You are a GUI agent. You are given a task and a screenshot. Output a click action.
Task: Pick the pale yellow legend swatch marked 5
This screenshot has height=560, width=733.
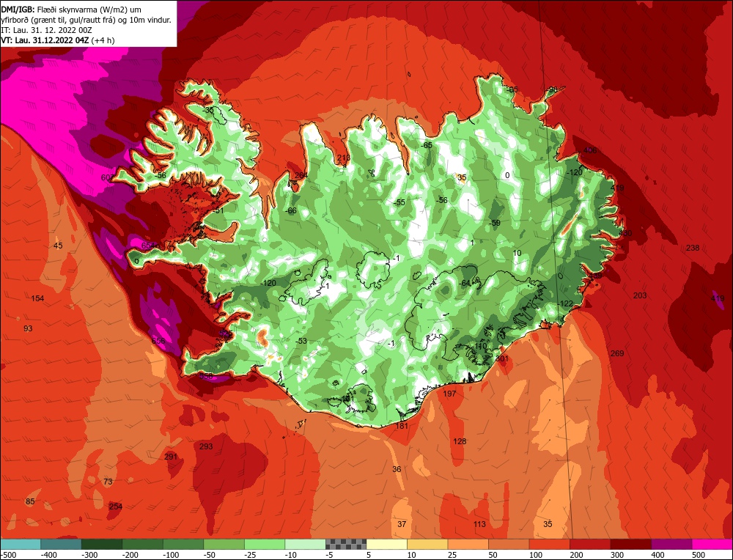click(386, 544)
